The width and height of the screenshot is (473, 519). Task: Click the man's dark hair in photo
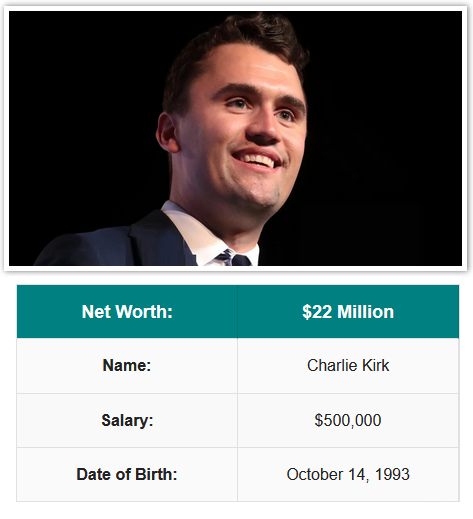[x=233, y=47]
